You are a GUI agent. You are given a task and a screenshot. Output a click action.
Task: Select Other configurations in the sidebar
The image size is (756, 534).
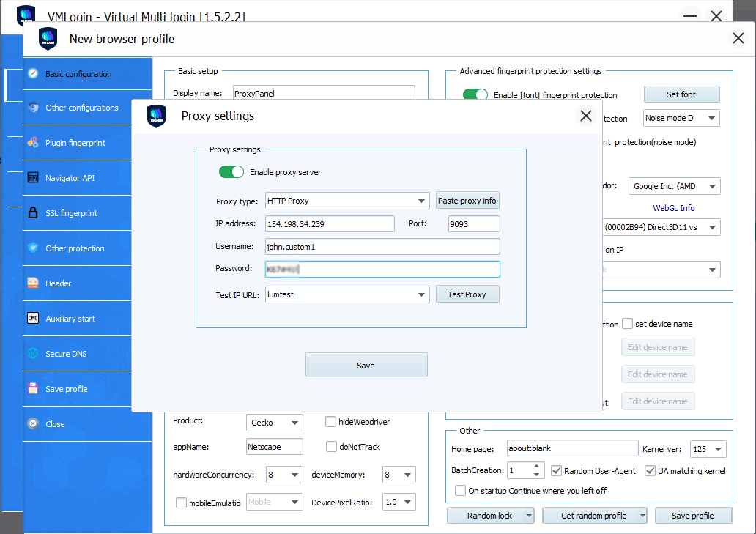pyautogui.click(x=81, y=108)
